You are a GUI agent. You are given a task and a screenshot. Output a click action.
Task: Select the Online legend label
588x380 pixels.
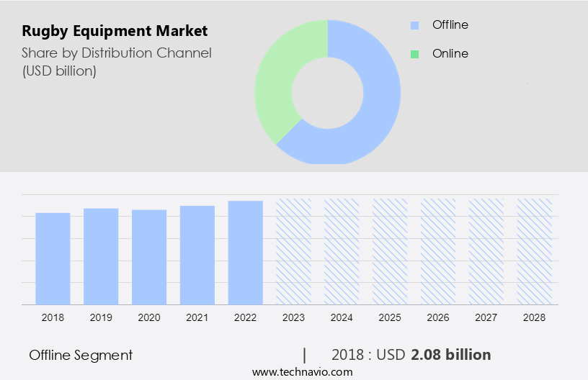pos(450,54)
